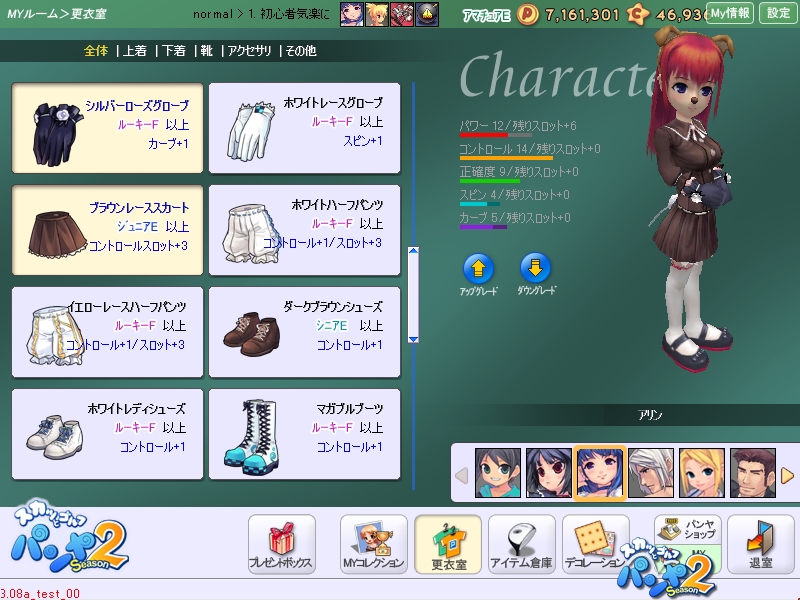Open MYコレクション collection
The width and height of the screenshot is (800, 600).
tap(373, 544)
